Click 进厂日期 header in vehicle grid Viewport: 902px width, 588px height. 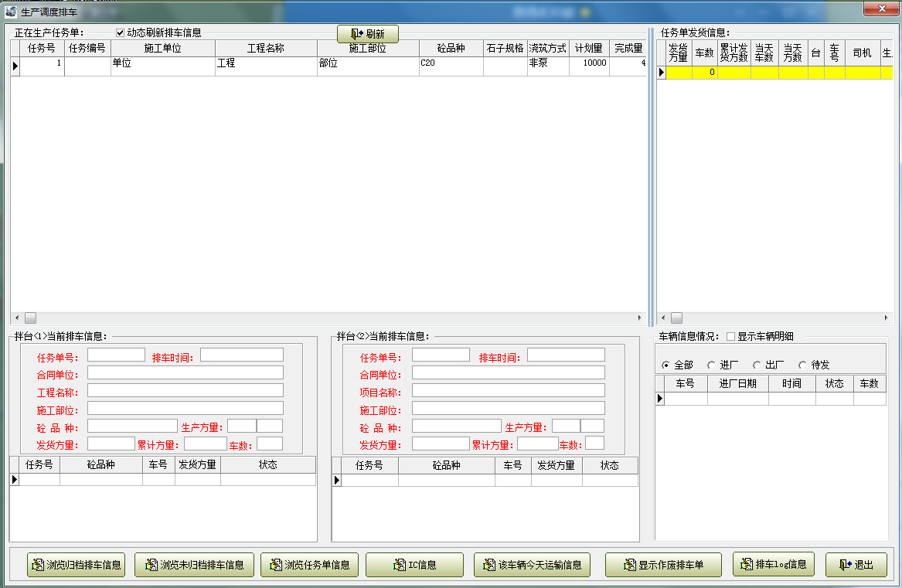click(x=738, y=384)
